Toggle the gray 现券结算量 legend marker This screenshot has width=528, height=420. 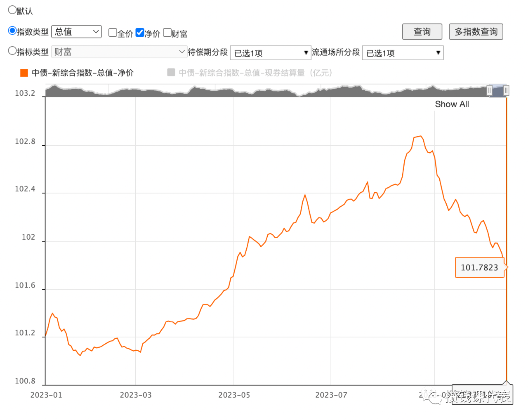[171, 73]
